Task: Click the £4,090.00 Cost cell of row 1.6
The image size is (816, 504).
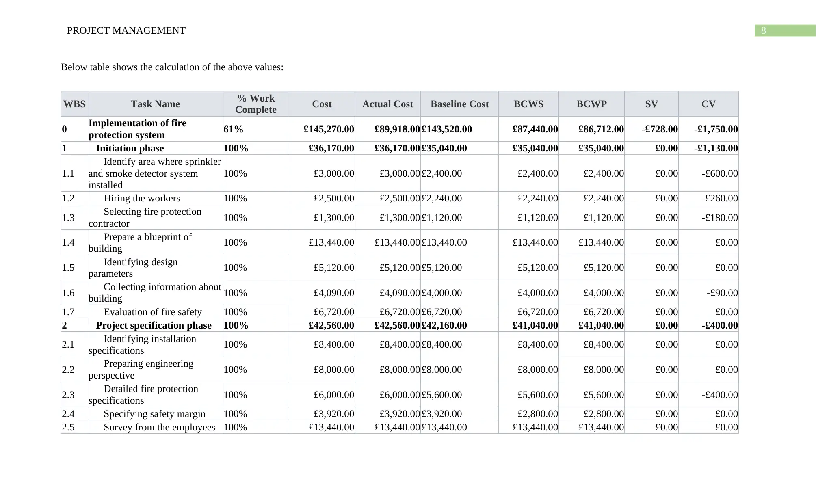Action: 322,293
